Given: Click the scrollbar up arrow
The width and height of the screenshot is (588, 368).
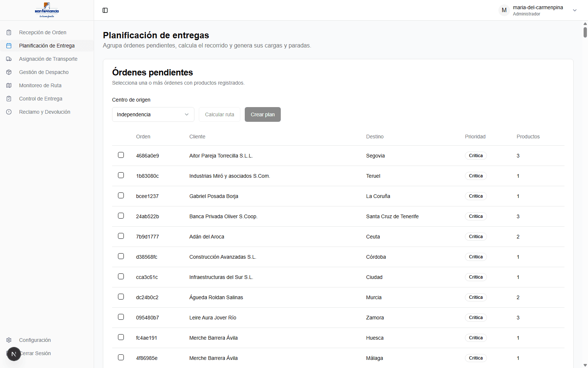Looking at the screenshot, I should click(x=585, y=24).
